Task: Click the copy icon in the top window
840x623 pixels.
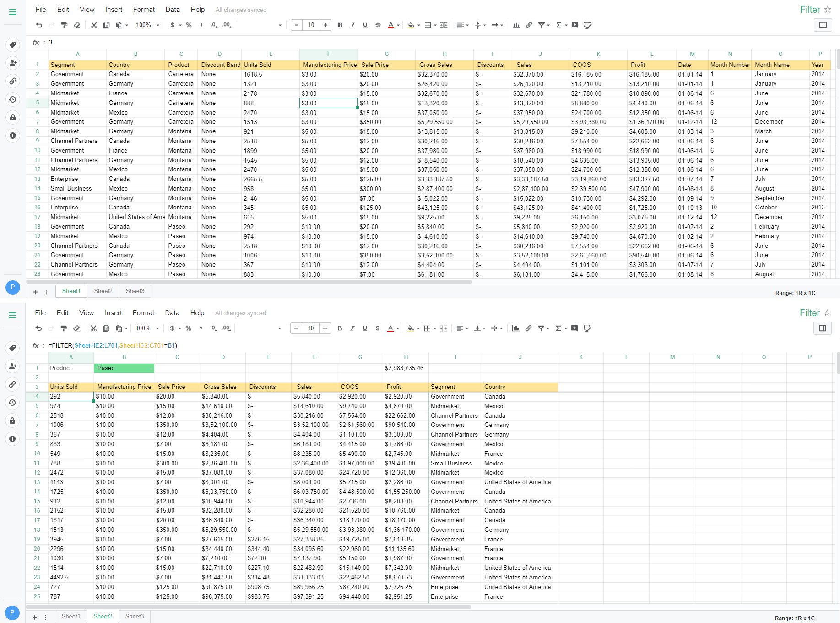Action: click(106, 25)
